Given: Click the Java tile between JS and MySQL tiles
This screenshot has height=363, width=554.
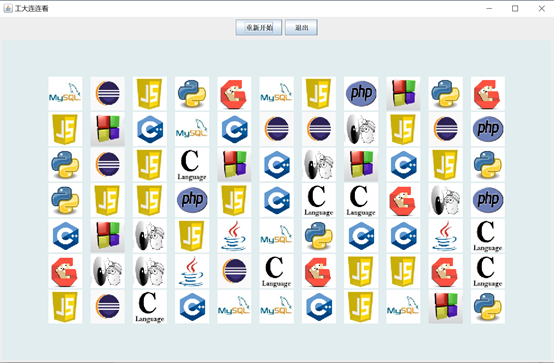Looking at the screenshot, I should pos(234,235).
